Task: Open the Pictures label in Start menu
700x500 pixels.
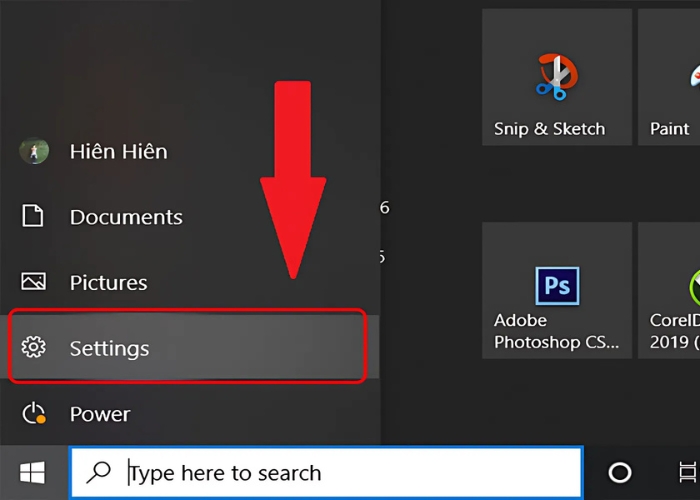Action: tap(108, 283)
